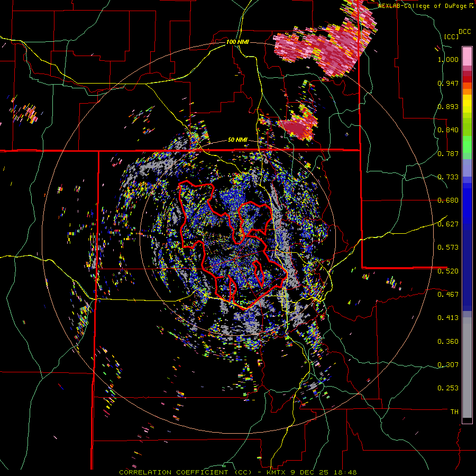Click the 0.680 colorbar value
The width and height of the screenshot is (476, 476).
[448, 200]
